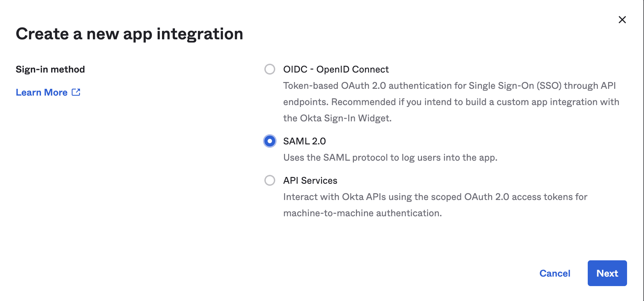Image resolution: width=644 pixels, height=301 pixels.
Task: Close the dialog with the X icon
Action: (x=622, y=20)
